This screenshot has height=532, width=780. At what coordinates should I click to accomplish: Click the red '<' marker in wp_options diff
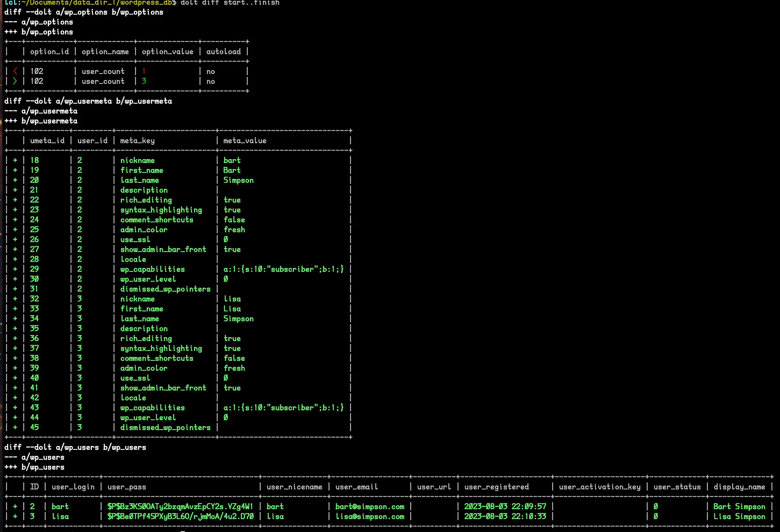(15, 71)
